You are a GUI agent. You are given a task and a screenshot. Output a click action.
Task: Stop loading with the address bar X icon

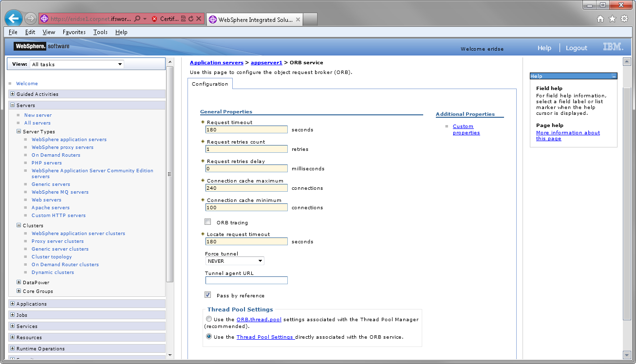pos(198,19)
